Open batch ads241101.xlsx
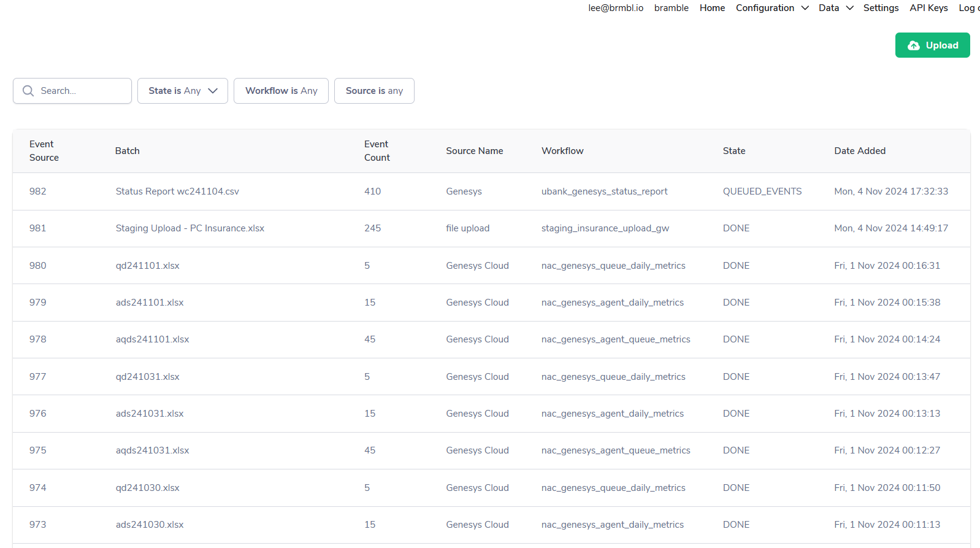Image resolution: width=980 pixels, height=548 pixels. [x=150, y=303]
